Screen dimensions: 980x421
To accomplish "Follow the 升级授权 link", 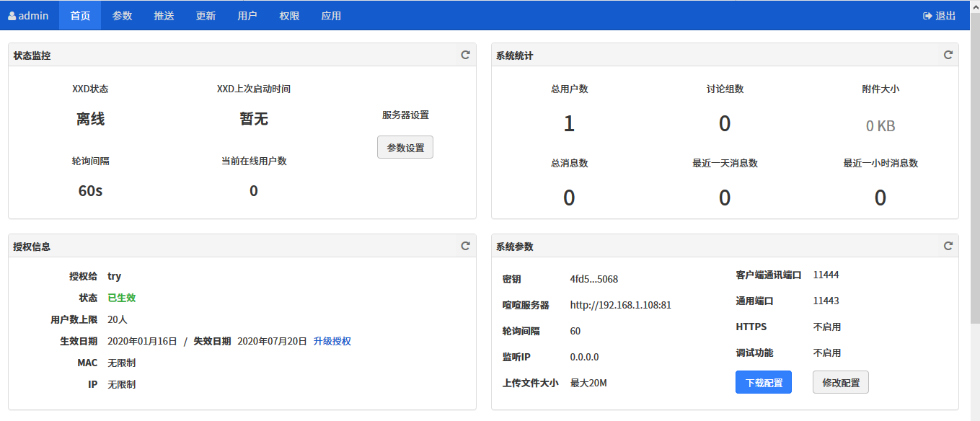I will coord(332,341).
